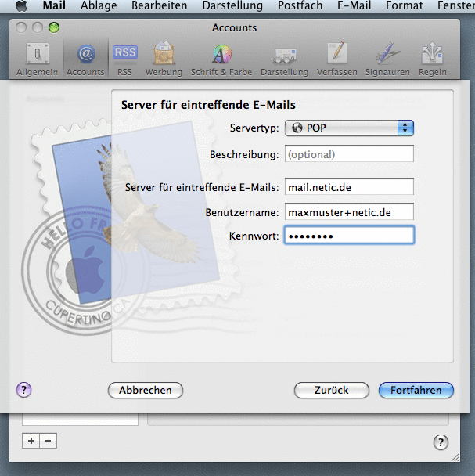Viewport: 475px width, 476px height.
Task: Select the Accounts preferences icon
Action: click(x=86, y=59)
